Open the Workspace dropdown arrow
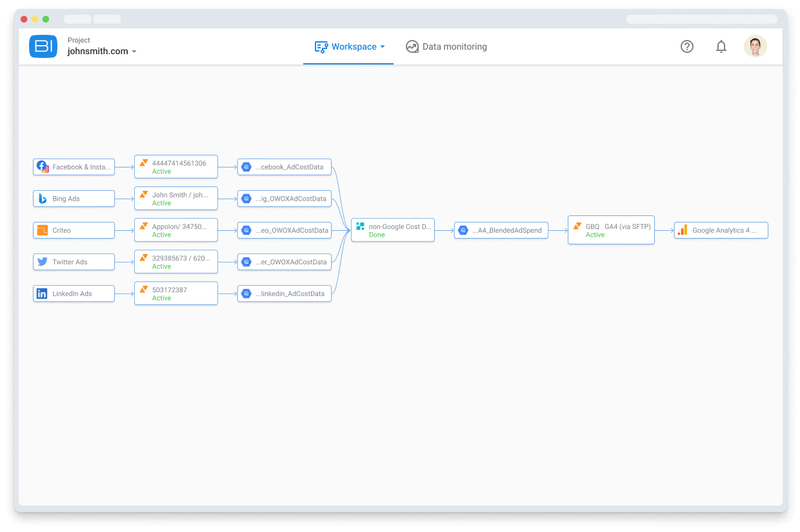The image size is (800, 532). pos(383,46)
